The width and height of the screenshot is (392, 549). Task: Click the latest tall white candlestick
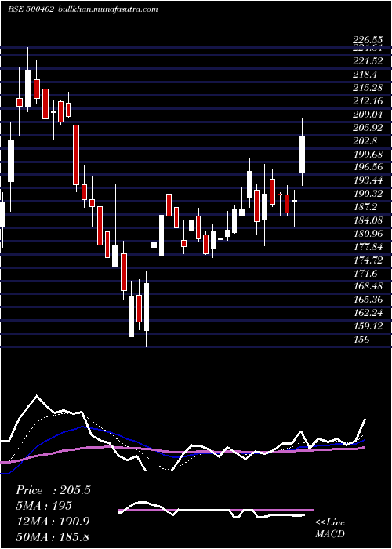302,155
